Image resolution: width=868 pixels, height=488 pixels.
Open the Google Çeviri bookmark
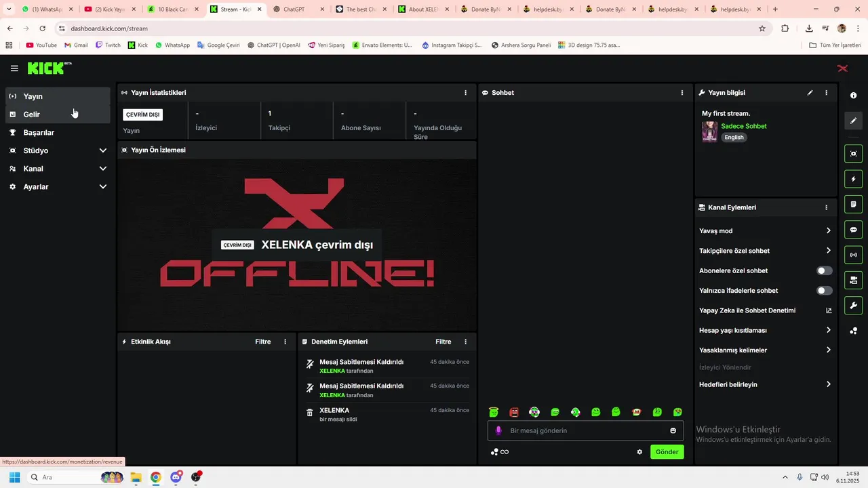pyautogui.click(x=218, y=45)
